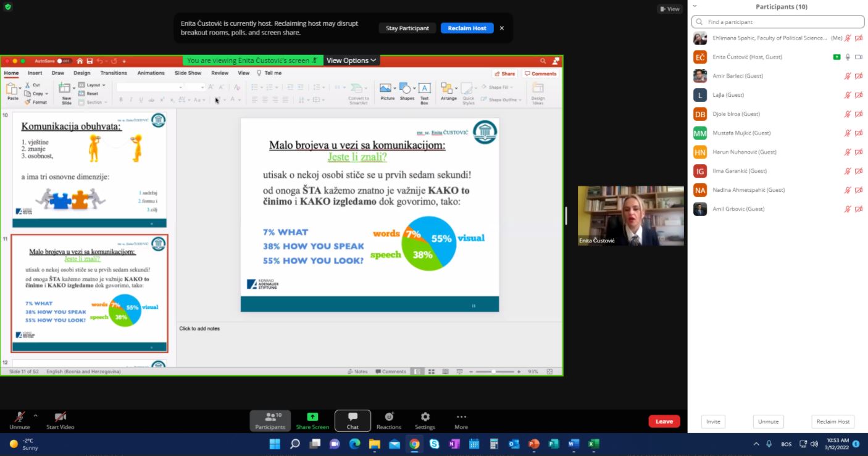868x456 pixels.
Task: Start Video using the camera toggle
Action: (x=60, y=420)
